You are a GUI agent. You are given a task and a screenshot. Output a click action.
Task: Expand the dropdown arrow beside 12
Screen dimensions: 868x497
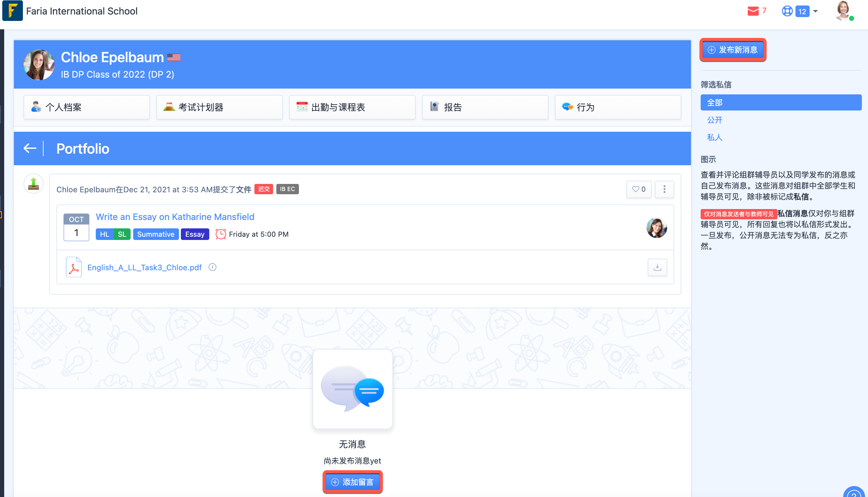815,11
